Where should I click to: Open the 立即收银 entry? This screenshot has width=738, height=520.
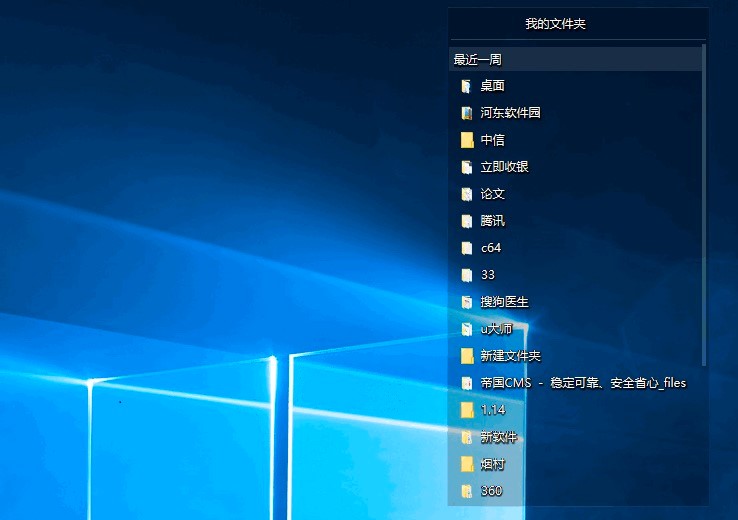(x=505, y=167)
